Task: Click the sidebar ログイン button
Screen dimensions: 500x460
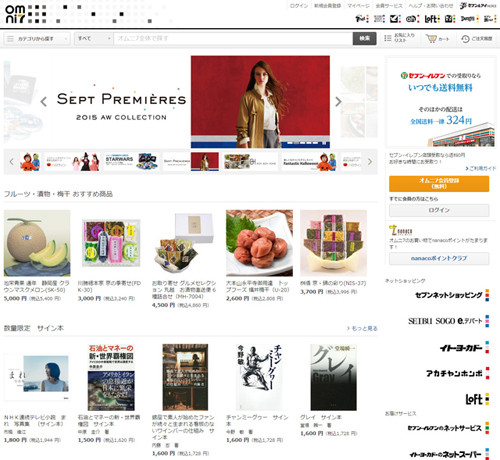Action: coord(439,210)
